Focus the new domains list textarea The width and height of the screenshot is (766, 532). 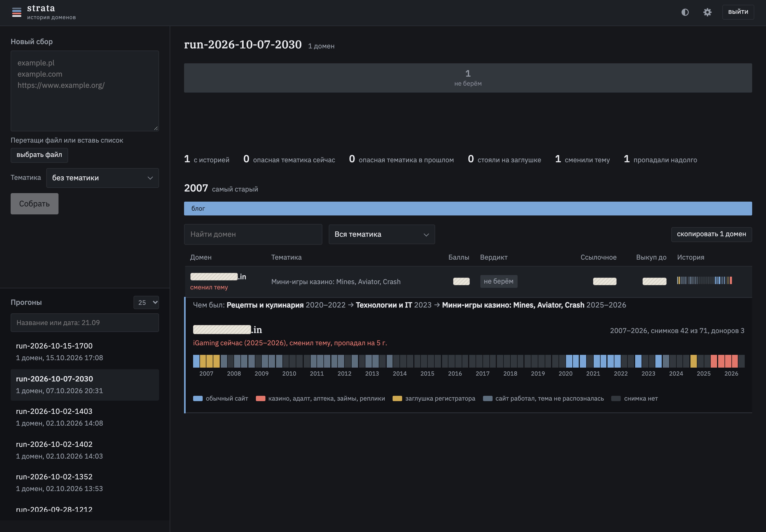point(85,91)
